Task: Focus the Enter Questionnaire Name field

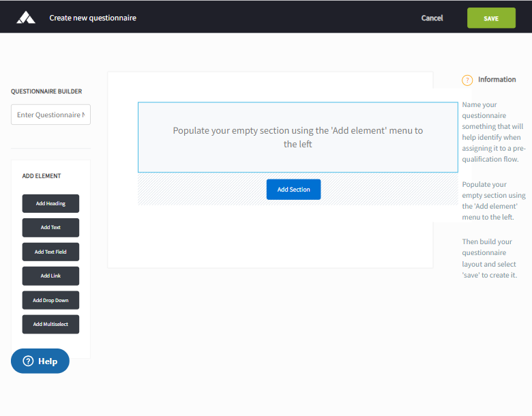Action: tap(51, 115)
